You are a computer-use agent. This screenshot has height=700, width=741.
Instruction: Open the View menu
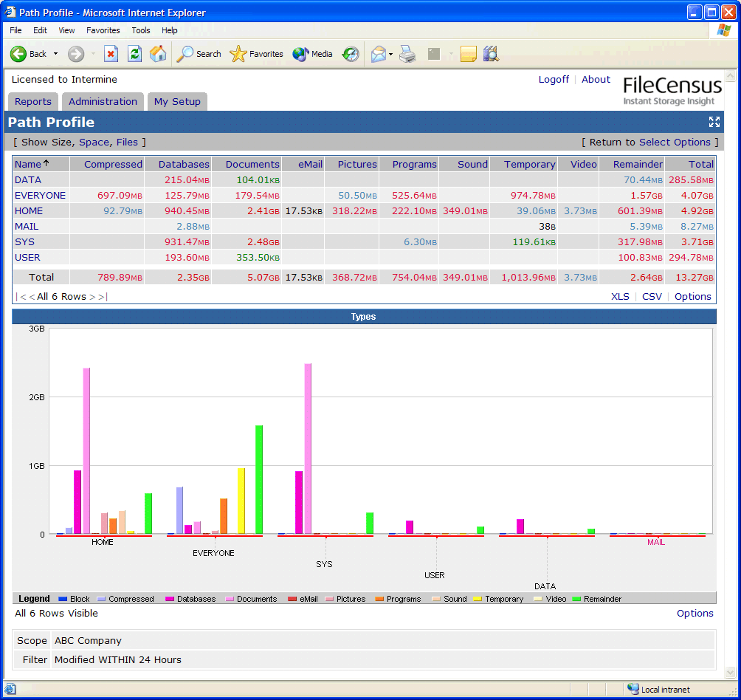click(x=66, y=30)
